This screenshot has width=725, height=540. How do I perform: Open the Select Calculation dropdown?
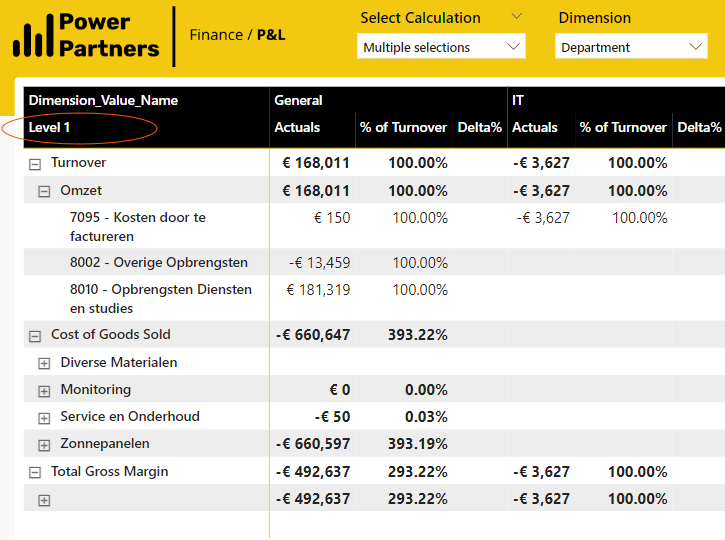(441, 46)
